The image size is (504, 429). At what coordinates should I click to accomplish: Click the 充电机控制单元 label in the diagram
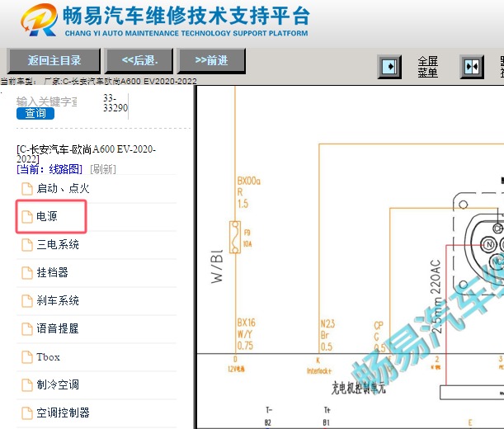coord(358,388)
